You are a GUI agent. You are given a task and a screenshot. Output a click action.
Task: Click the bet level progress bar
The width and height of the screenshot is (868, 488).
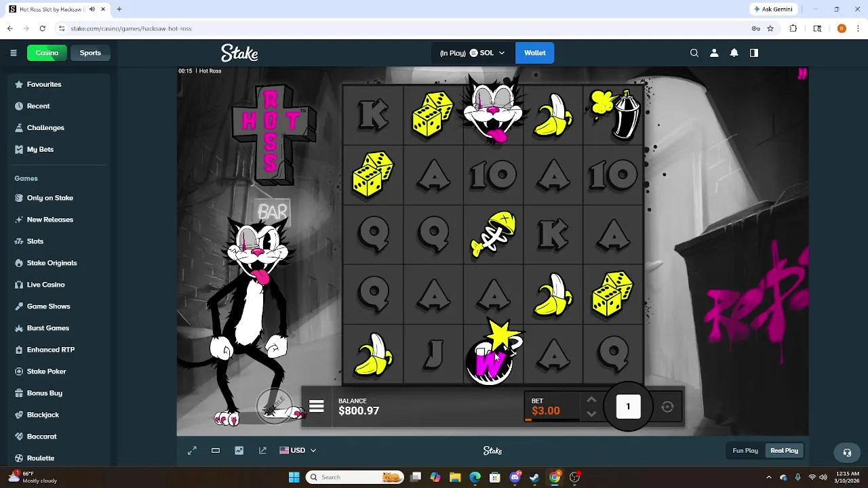[553, 420]
